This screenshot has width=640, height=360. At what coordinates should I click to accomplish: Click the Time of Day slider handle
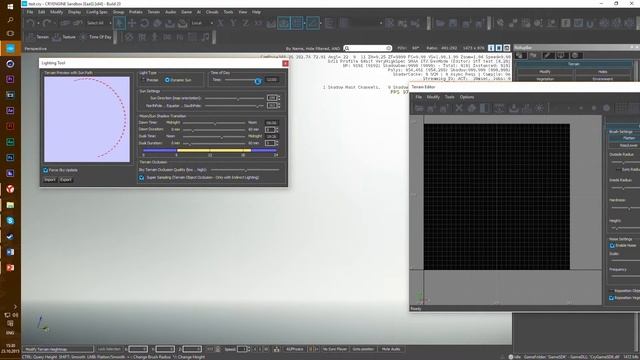258,81
